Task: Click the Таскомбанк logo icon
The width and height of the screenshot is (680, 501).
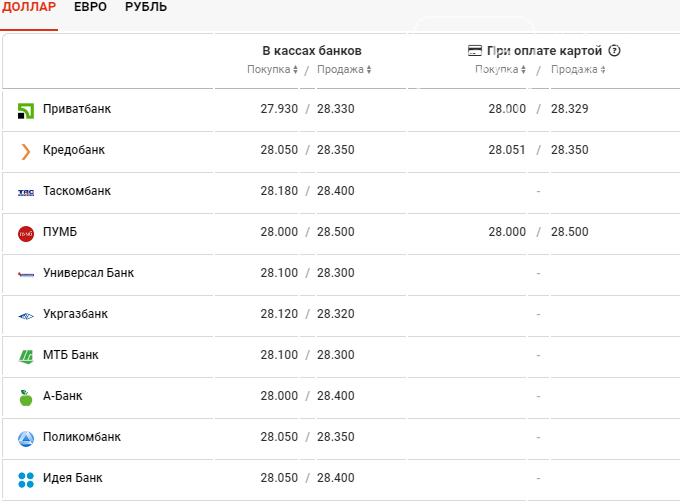Action: point(26,193)
